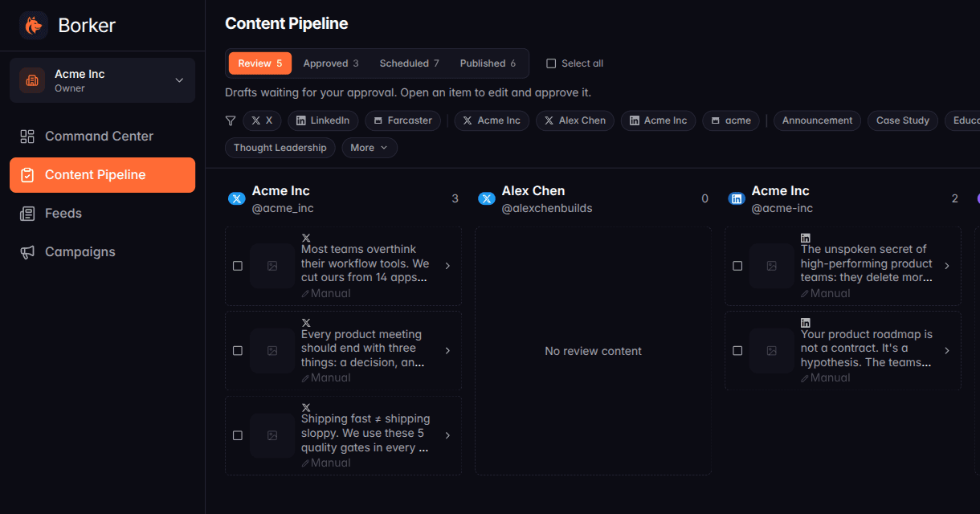Click the blue X badge beside @alexchenbuilds

click(x=486, y=199)
